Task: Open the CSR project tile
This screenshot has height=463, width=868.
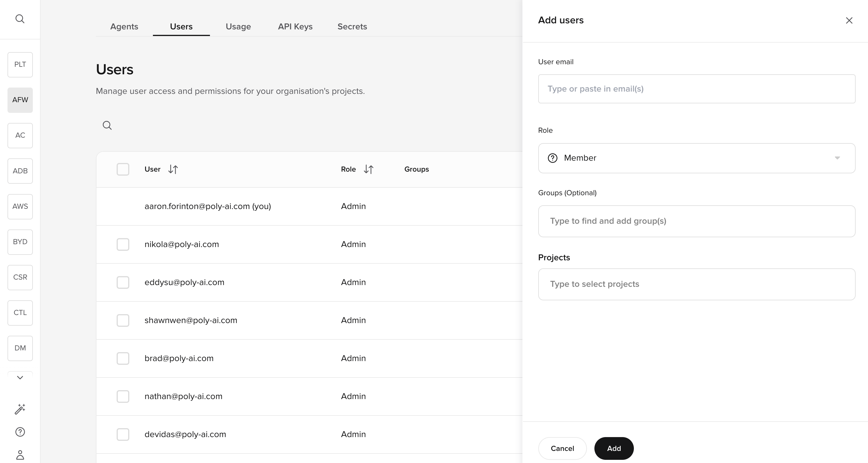Action: [x=20, y=277]
